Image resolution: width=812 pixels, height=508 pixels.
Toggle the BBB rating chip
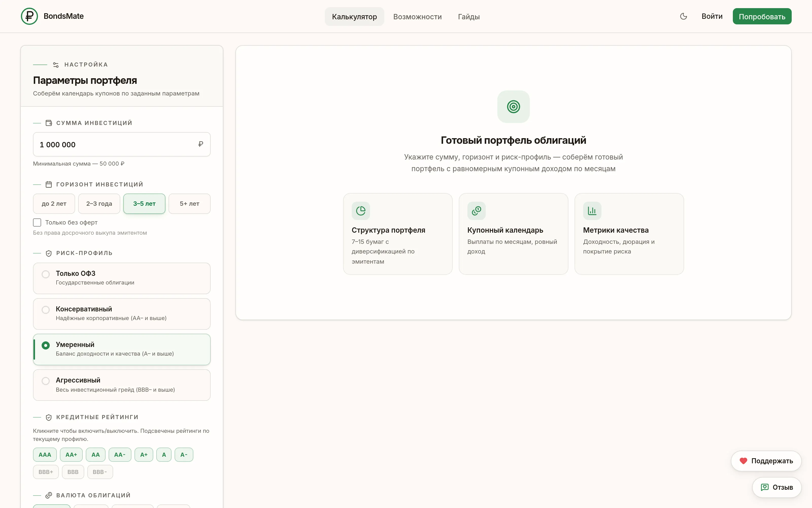pos(73,472)
